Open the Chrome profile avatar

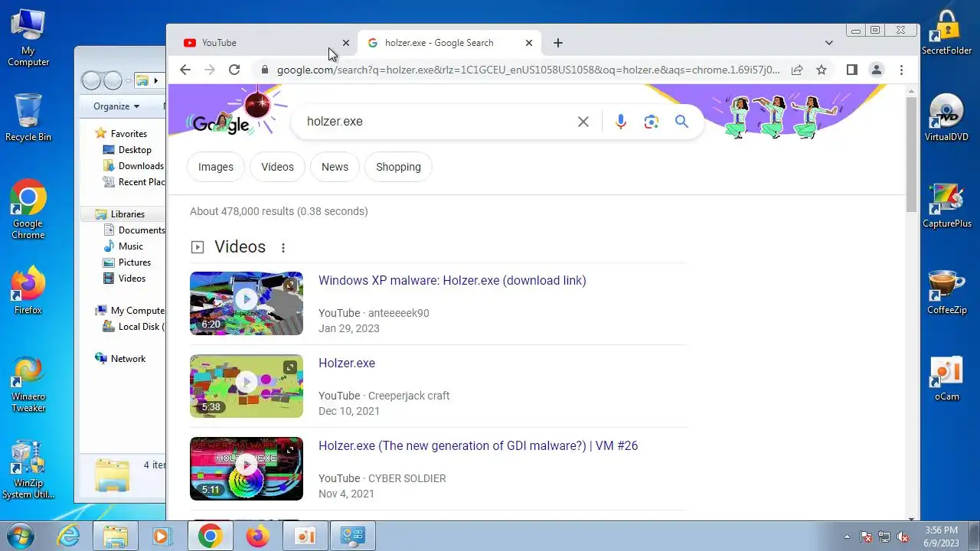pos(877,70)
